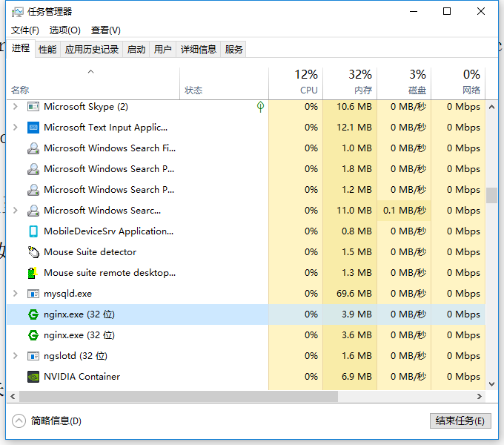This screenshot has height=445, width=504.
Task: Open the 查看(V) menu
Action: coord(106,30)
